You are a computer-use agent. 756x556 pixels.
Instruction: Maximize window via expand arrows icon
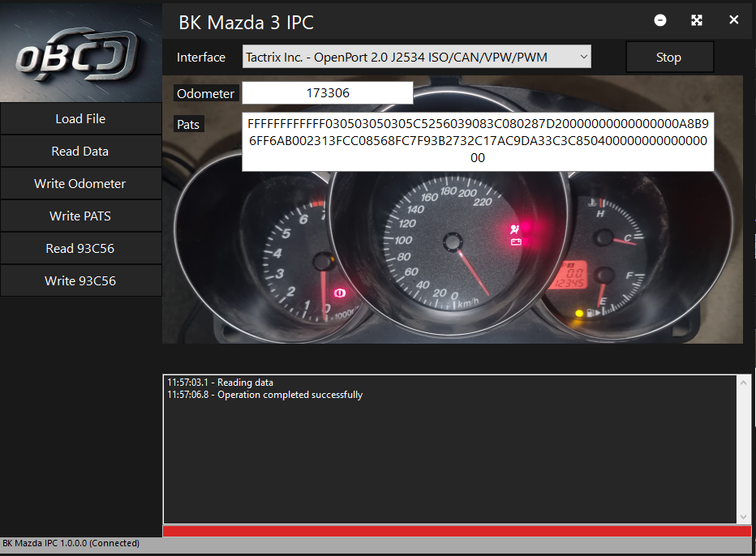click(x=697, y=19)
